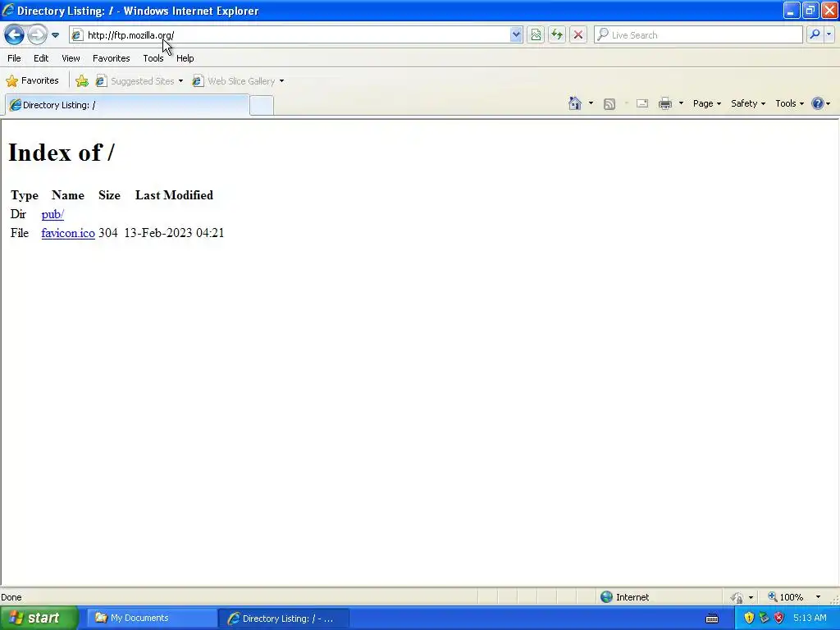Click the search magnifier button
The width and height of the screenshot is (840, 630).
tap(815, 34)
